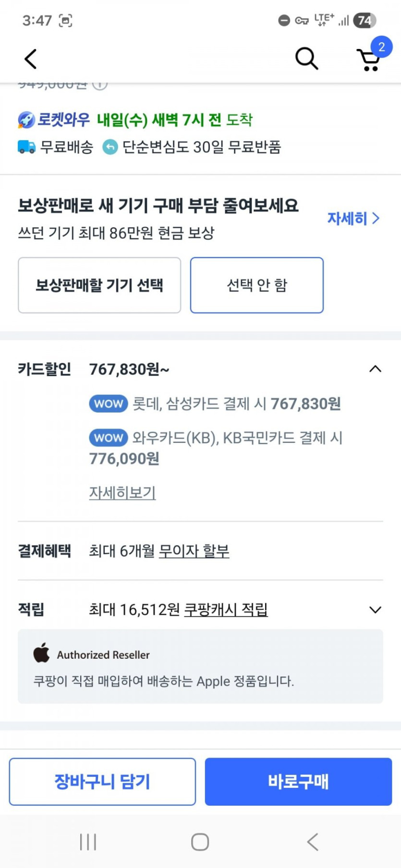Tap the info icon beside crossed-out price

click(100, 85)
